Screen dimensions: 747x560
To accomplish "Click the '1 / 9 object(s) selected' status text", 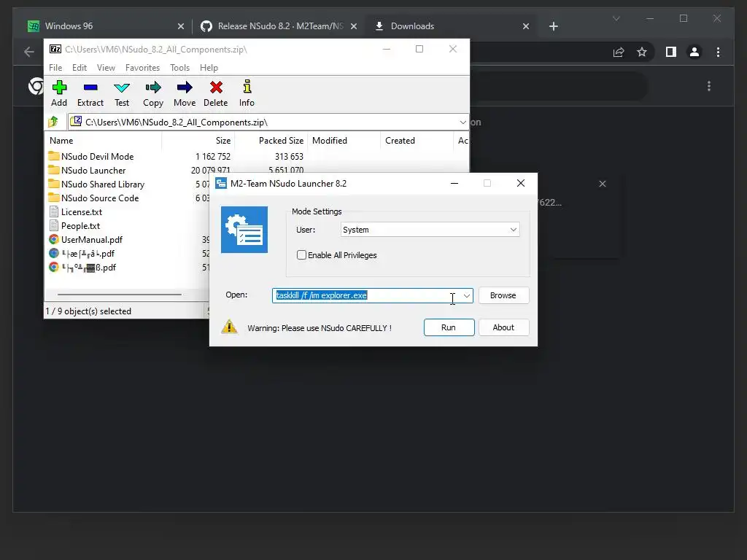I will pyautogui.click(x=88, y=311).
